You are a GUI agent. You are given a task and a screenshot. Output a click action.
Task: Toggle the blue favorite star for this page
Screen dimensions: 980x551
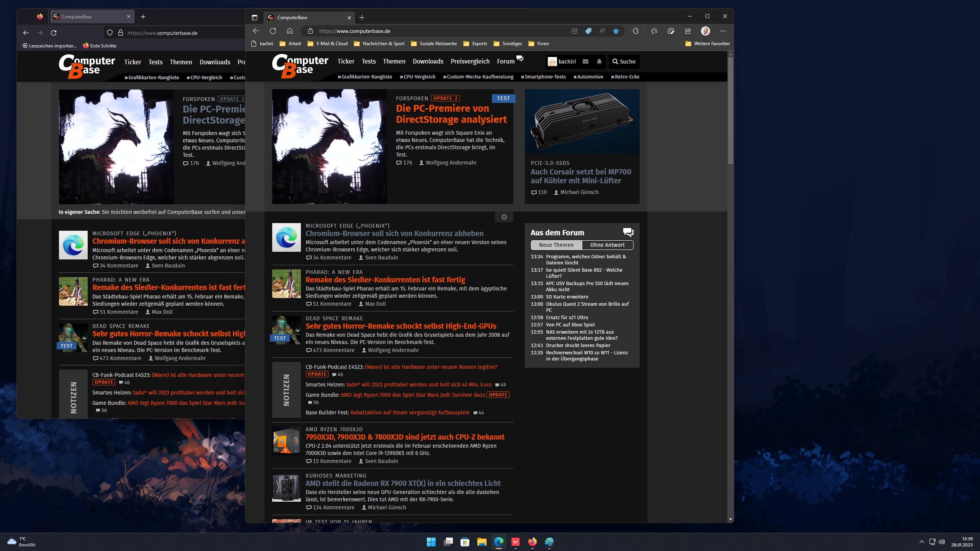[x=616, y=31]
